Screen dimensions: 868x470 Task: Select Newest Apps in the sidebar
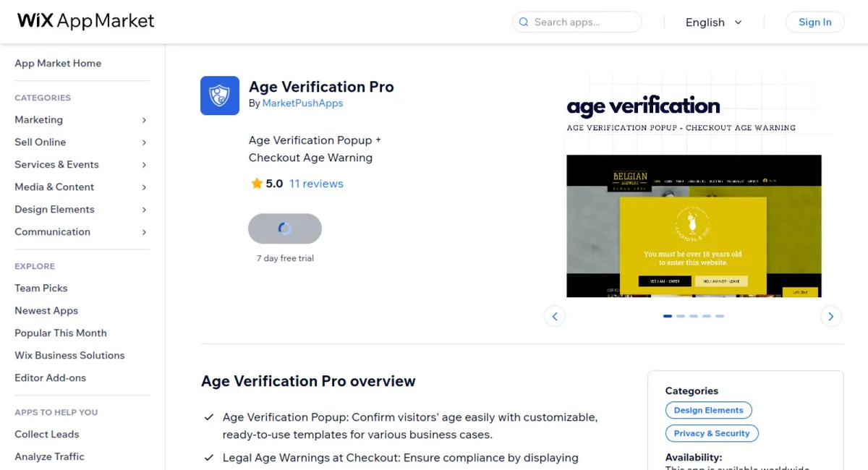[x=46, y=310]
